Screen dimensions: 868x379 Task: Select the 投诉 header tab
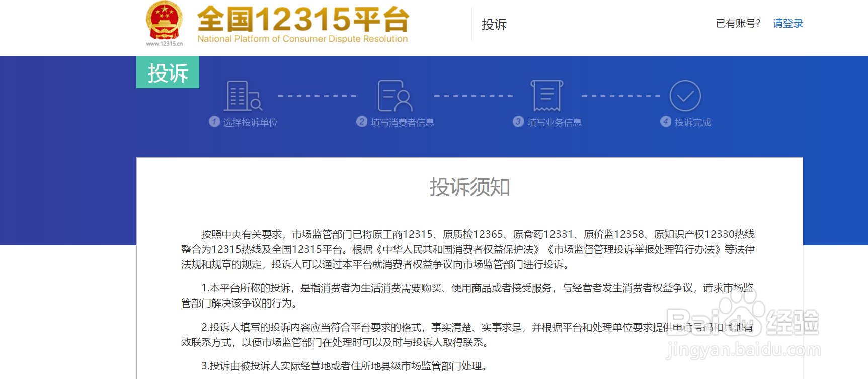click(494, 24)
